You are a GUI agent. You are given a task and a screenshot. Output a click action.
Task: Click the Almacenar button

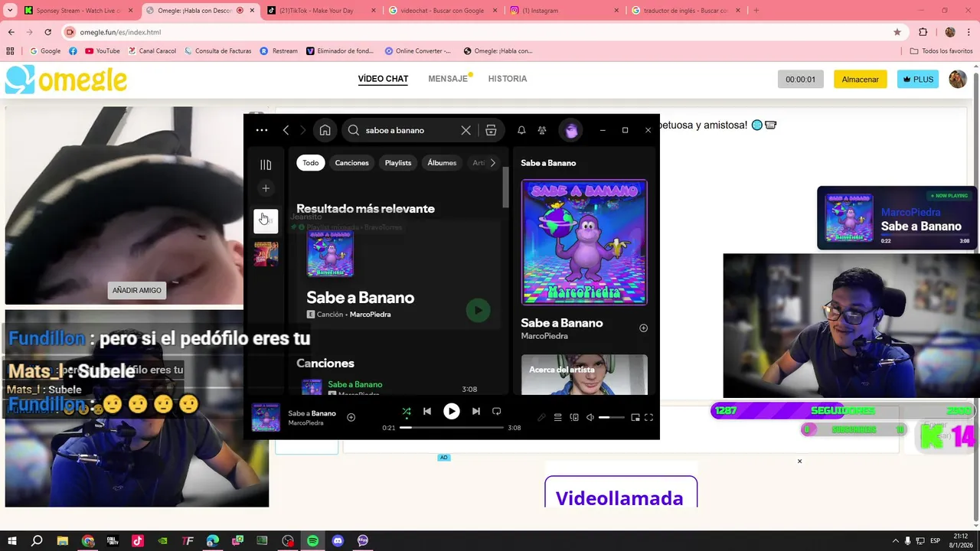pos(861,79)
